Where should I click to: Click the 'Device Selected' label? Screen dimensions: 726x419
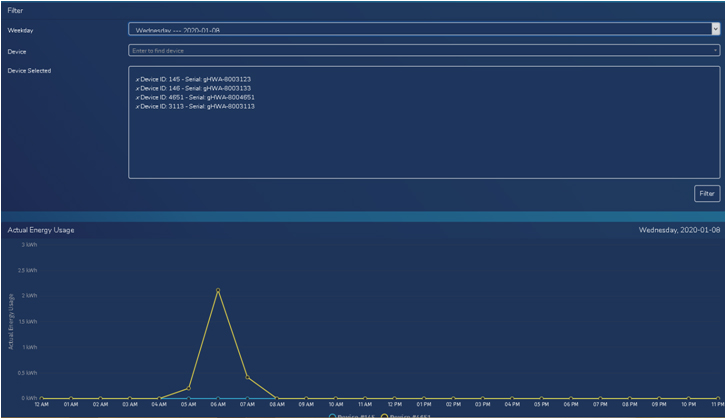[x=29, y=70]
